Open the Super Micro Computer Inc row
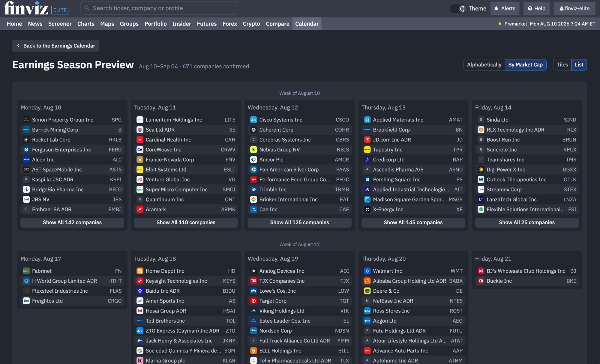 click(x=186, y=190)
